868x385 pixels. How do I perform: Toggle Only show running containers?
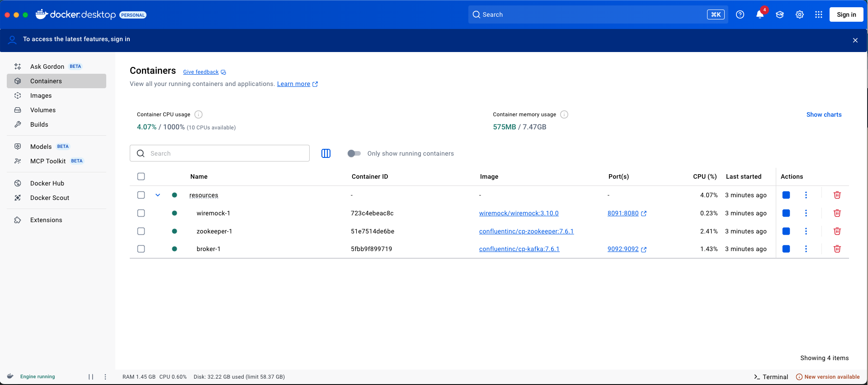354,153
